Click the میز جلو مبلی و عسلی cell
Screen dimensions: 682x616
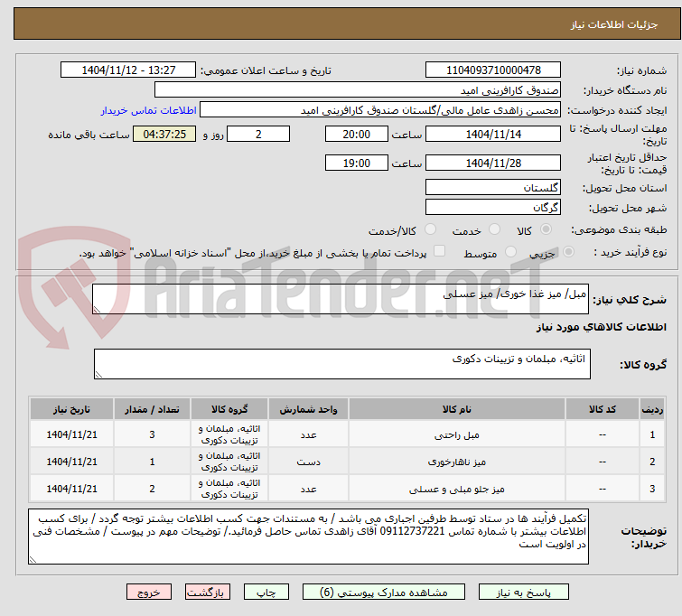coord(457,489)
